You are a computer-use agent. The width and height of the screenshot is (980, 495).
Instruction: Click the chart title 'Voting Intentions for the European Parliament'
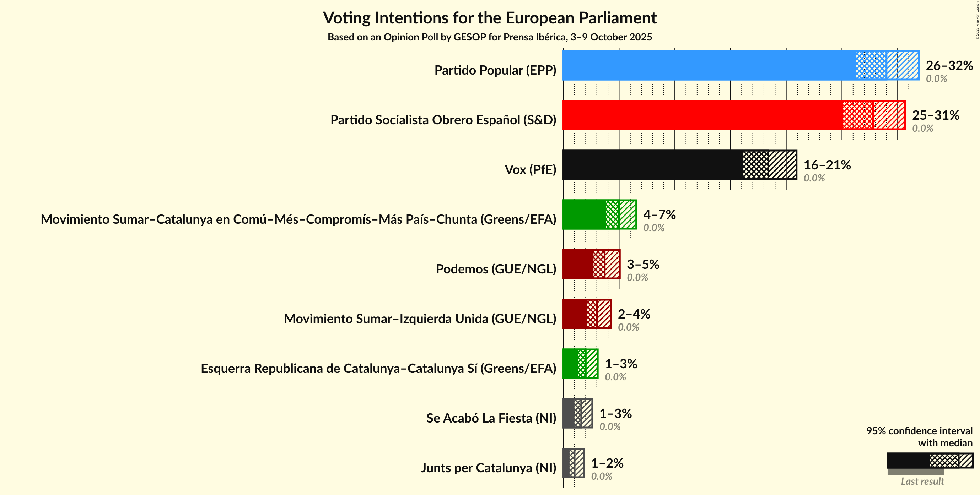pos(490,18)
